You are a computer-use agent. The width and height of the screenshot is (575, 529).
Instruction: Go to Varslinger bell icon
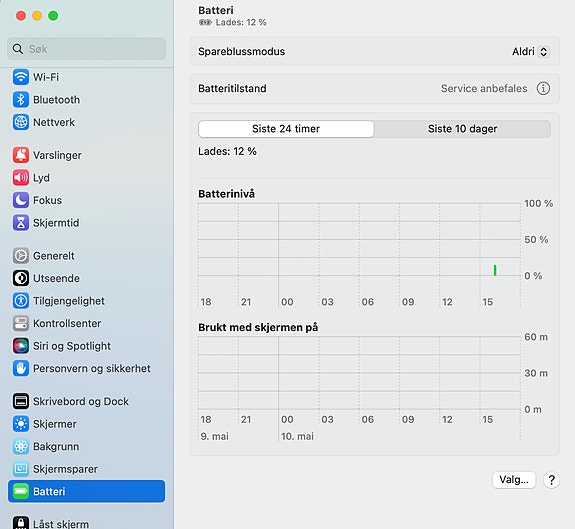(21, 155)
